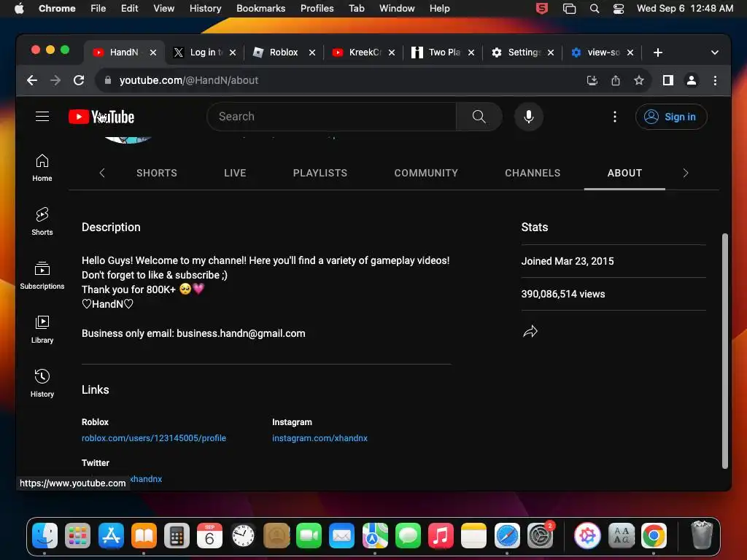Open the History menu in menu bar
The height and width of the screenshot is (560, 747).
205,9
